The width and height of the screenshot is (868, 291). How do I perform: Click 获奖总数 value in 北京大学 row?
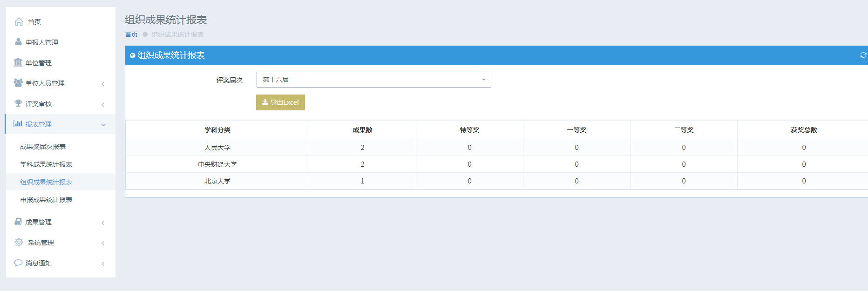[x=804, y=181]
